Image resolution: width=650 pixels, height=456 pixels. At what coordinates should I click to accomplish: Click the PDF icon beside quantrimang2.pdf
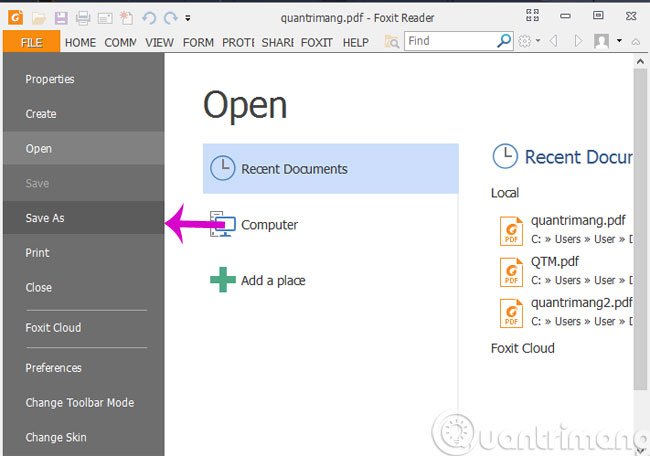tap(512, 313)
